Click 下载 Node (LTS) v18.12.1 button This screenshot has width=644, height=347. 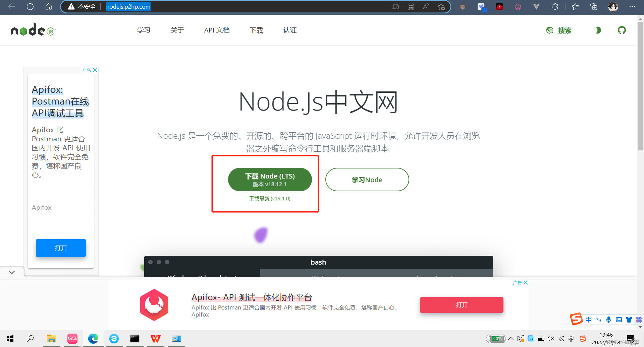point(270,180)
